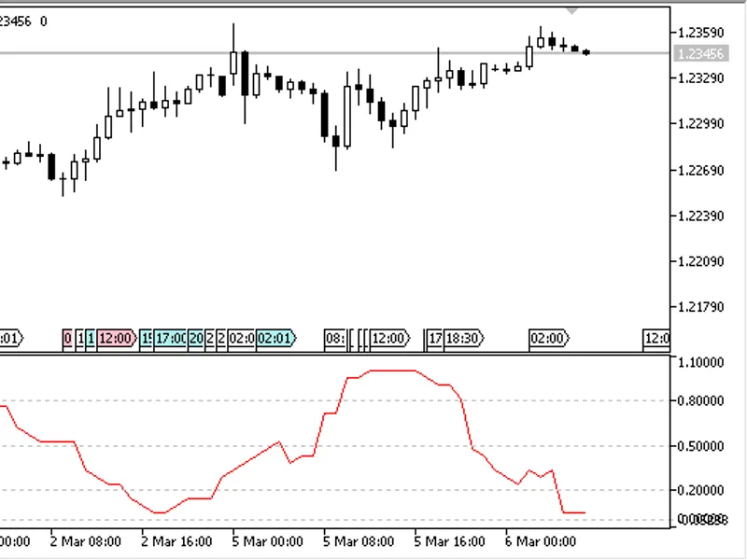Image resolution: width=747 pixels, height=560 pixels.
Task: Select the white 02:00 event marker
Action: [549, 339]
